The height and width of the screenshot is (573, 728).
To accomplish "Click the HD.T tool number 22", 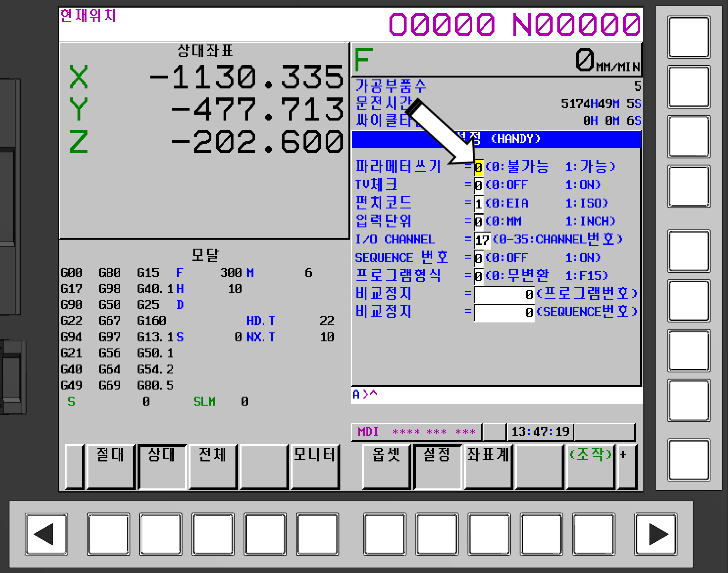I will [x=327, y=321].
